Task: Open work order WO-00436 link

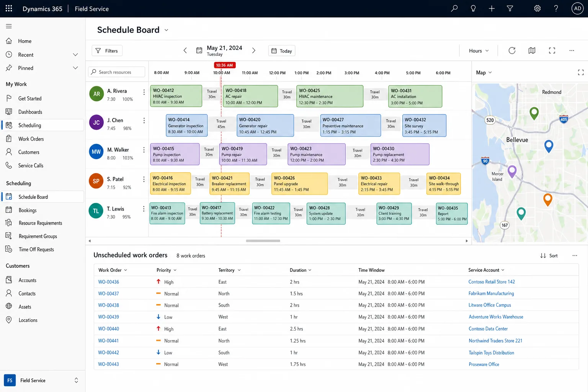Action: click(x=108, y=282)
